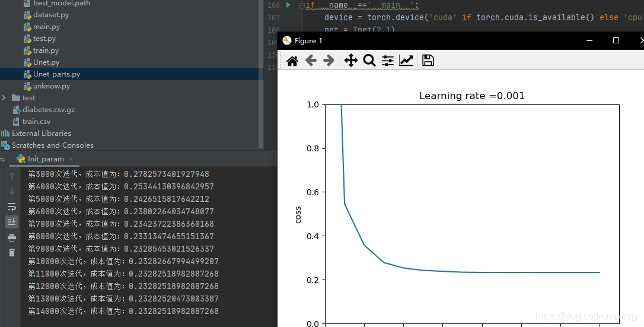Click console line for iteration 14000

pyautogui.click(x=123, y=311)
